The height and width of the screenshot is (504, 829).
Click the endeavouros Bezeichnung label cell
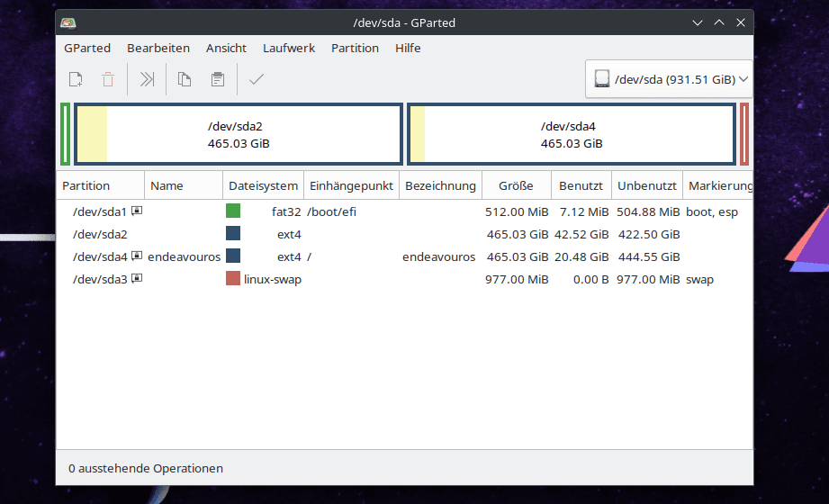(439, 256)
